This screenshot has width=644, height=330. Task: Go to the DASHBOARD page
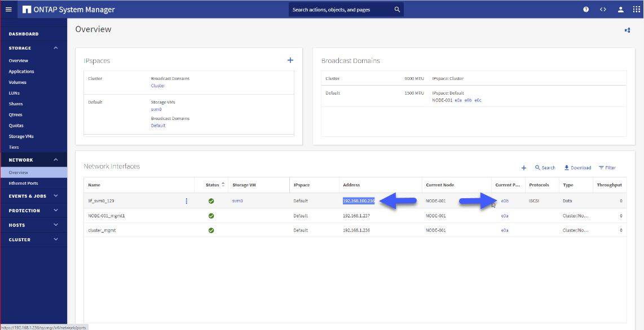coord(24,34)
